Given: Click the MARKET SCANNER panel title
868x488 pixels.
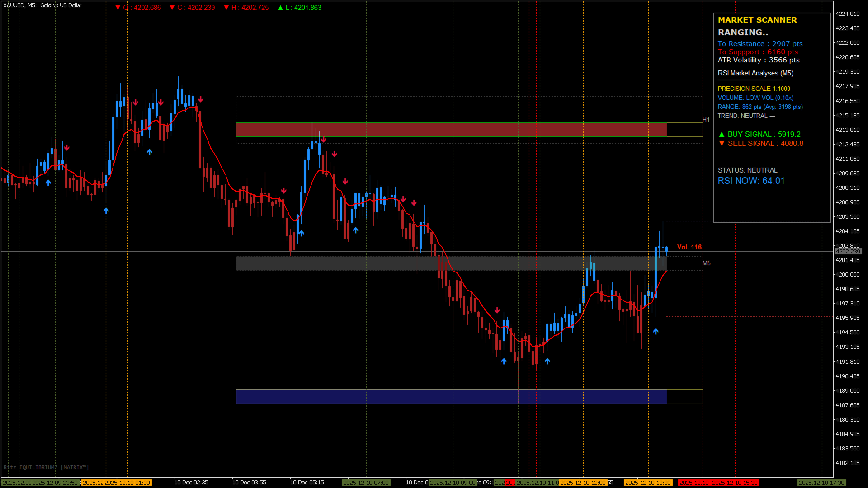Looking at the screenshot, I should [x=757, y=20].
